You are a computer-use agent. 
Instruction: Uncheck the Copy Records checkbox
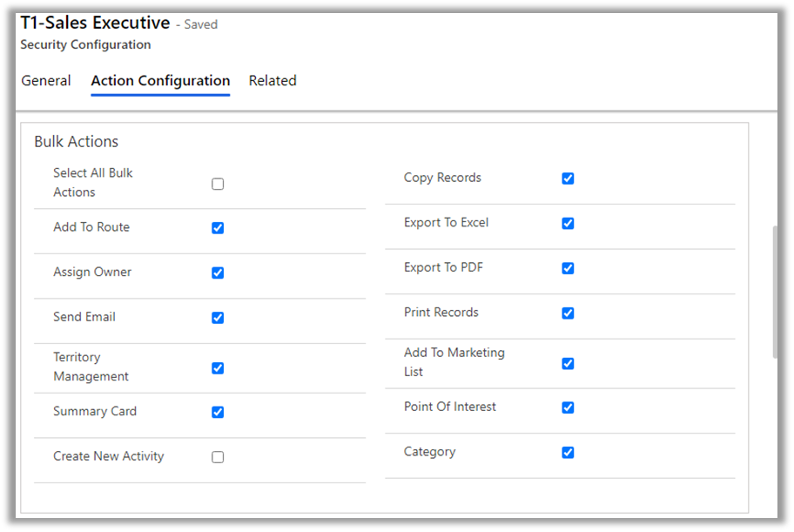click(568, 178)
